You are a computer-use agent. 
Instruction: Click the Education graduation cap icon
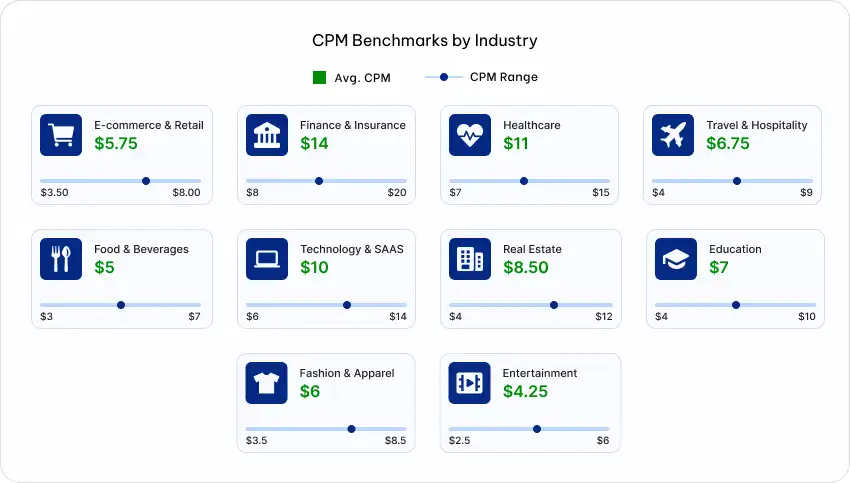click(676, 259)
